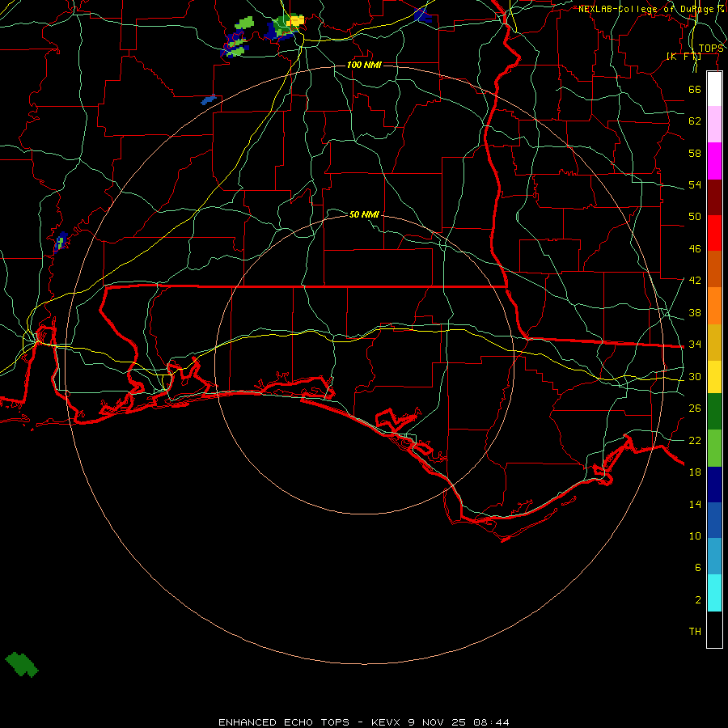This screenshot has height=728, width=728.
Task: Click the legend value '50'
Action: tap(695, 216)
